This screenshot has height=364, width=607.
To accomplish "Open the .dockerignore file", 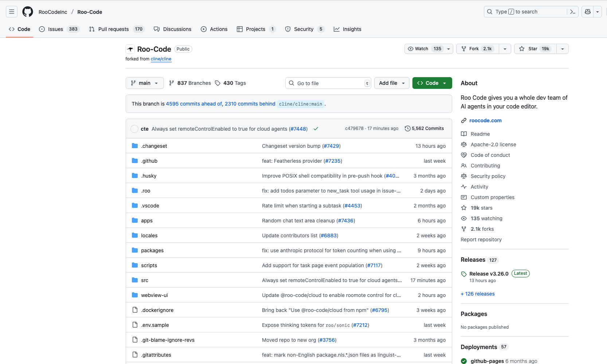I will click(157, 310).
